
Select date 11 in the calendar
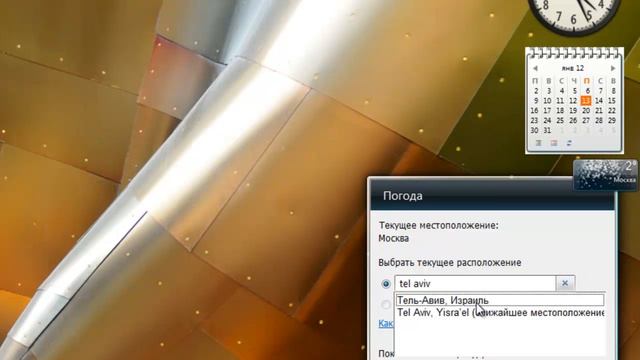click(560, 100)
